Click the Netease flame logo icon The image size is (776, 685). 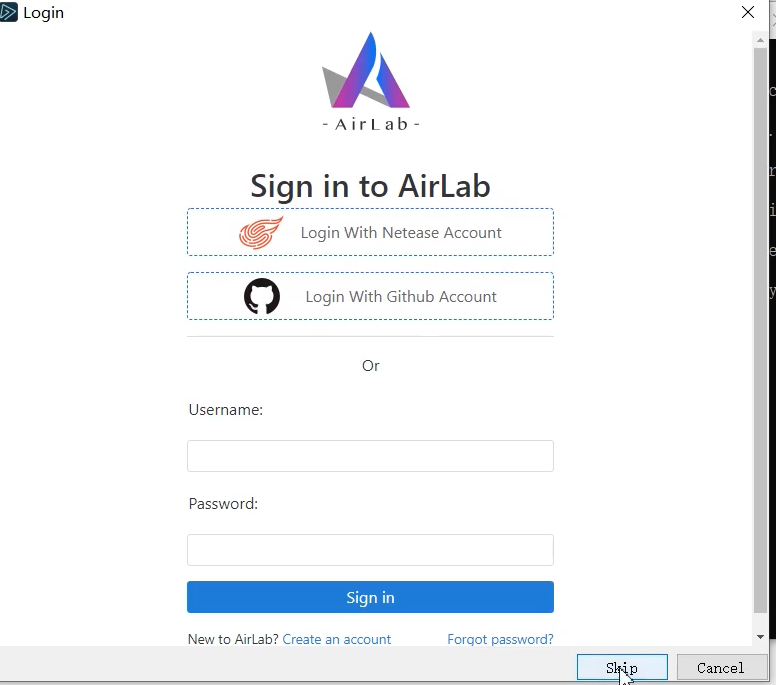pos(261,233)
